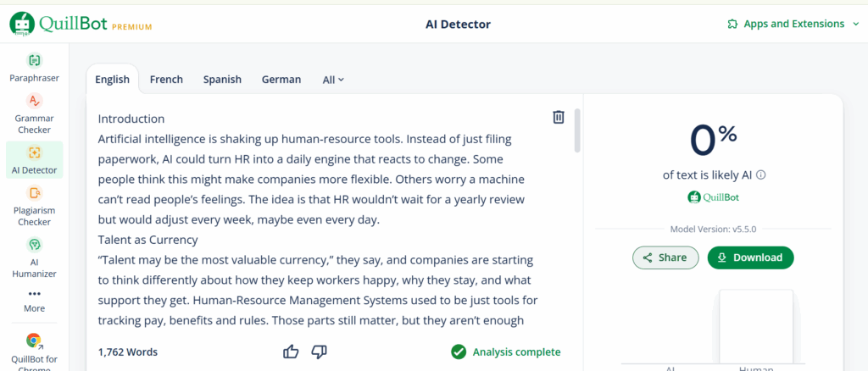This screenshot has height=371, width=868.
Task: Click the green Analysis complete checkmark
Action: pyautogui.click(x=459, y=352)
